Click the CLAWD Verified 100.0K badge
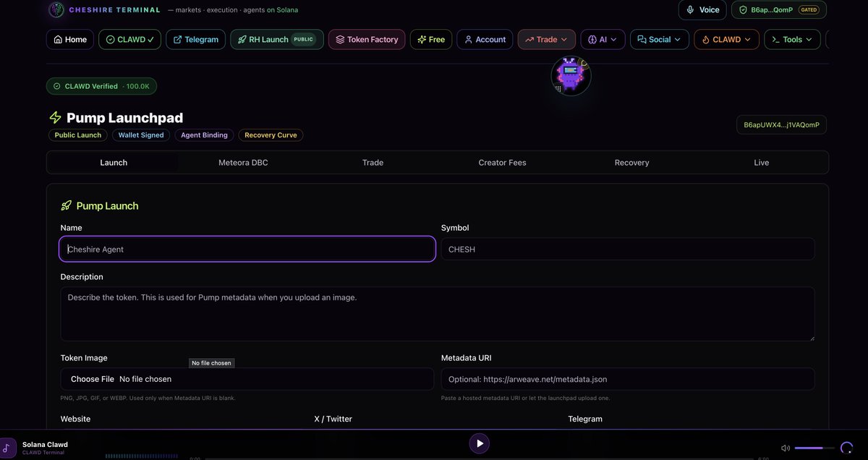The width and height of the screenshot is (868, 460). click(101, 86)
